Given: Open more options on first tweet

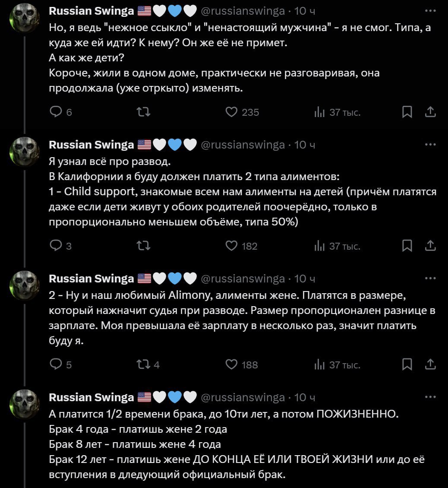Looking at the screenshot, I should (x=430, y=11).
